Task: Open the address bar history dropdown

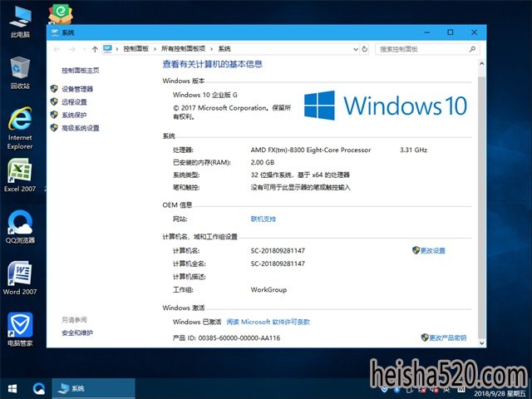Action: (x=356, y=49)
